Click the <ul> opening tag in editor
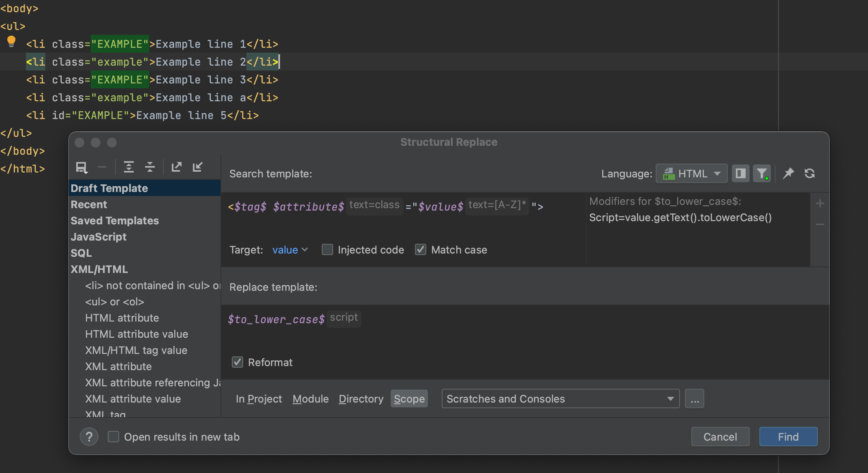The height and width of the screenshot is (473, 868). coord(13,26)
